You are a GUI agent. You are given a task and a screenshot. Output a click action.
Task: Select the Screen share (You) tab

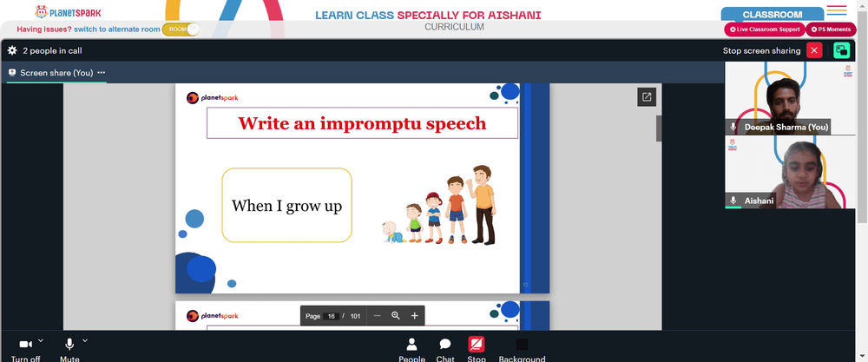tap(56, 73)
